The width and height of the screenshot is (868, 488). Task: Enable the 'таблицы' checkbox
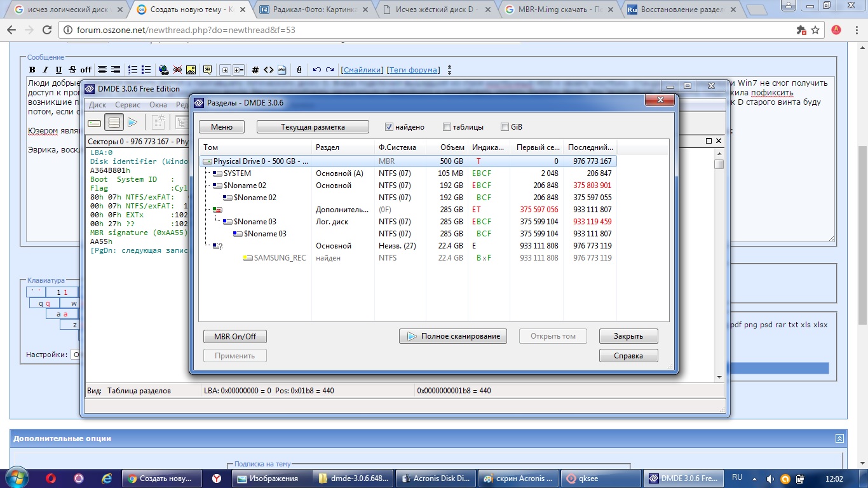pyautogui.click(x=447, y=127)
